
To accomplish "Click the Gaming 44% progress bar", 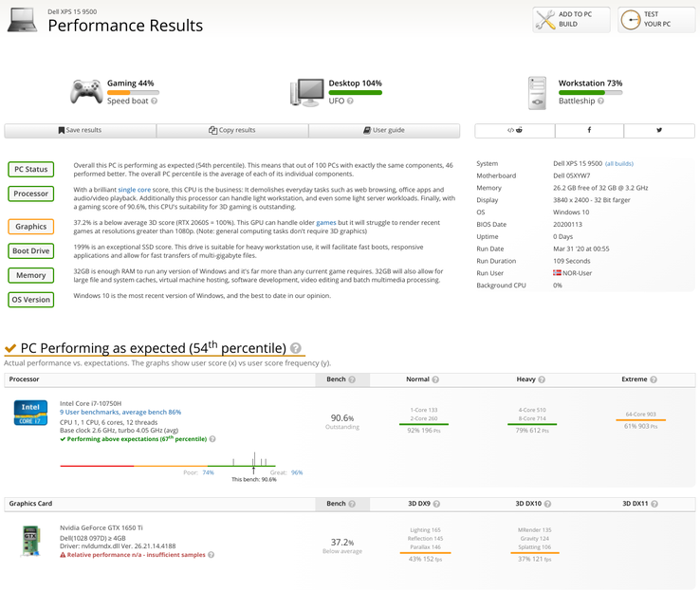I will (133, 92).
